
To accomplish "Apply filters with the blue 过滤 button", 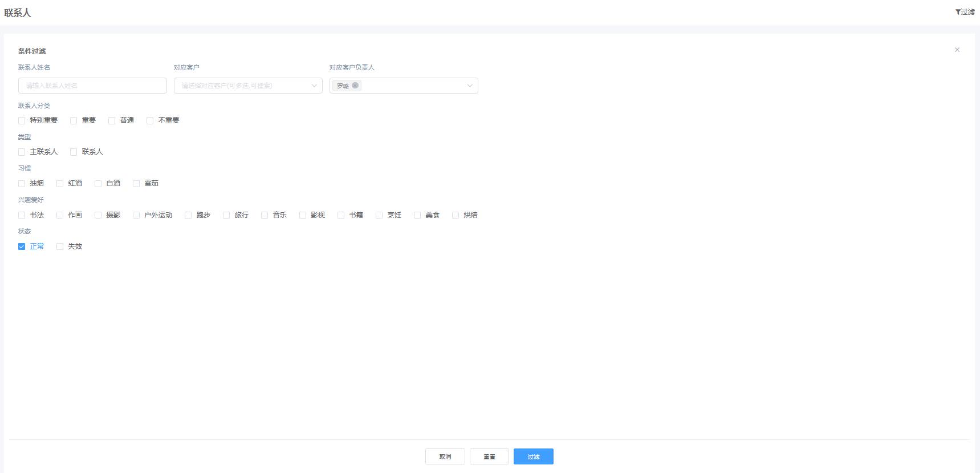I will click(533, 456).
